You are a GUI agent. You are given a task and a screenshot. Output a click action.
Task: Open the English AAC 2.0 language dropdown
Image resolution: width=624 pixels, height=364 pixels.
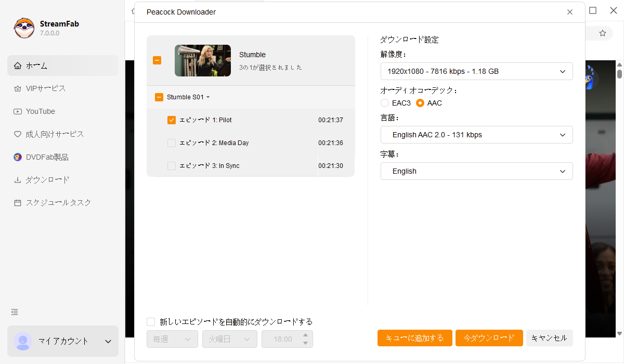(x=476, y=135)
